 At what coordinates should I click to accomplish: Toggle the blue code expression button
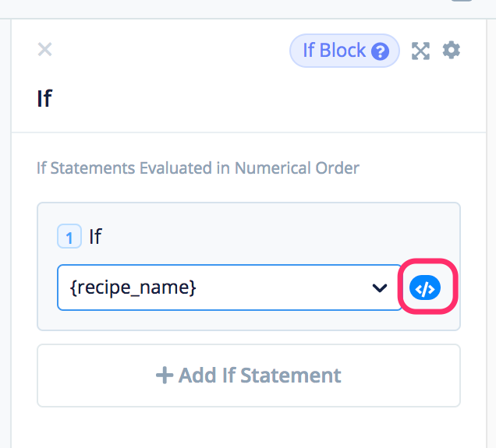click(x=425, y=288)
